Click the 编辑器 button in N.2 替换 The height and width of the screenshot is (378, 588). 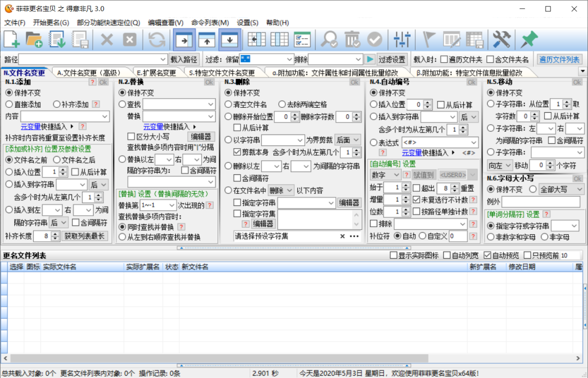(200, 137)
